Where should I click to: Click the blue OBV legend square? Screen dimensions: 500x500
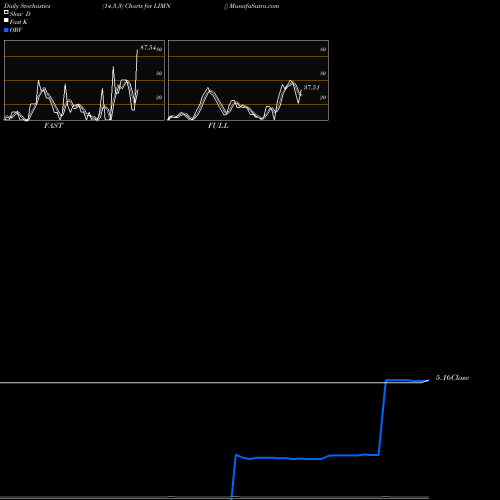pos(6,30)
